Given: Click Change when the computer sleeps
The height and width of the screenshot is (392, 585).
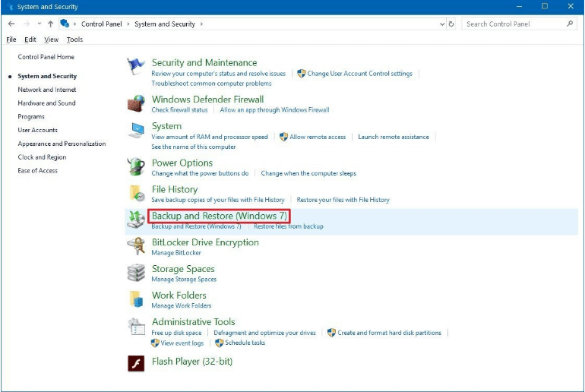Looking at the screenshot, I should click(x=308, y=173).
